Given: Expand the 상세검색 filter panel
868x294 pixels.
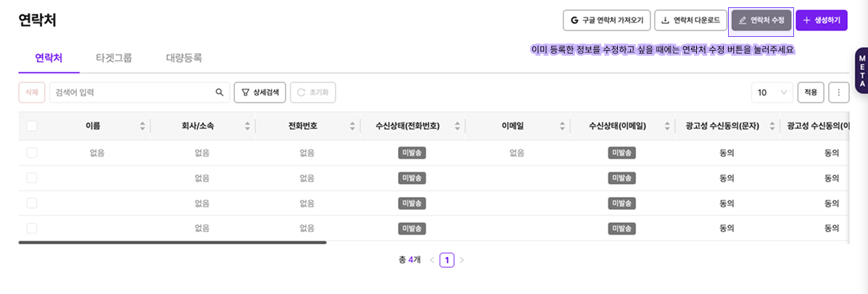Looking at the screenshot, I should (x=260, y=93).
